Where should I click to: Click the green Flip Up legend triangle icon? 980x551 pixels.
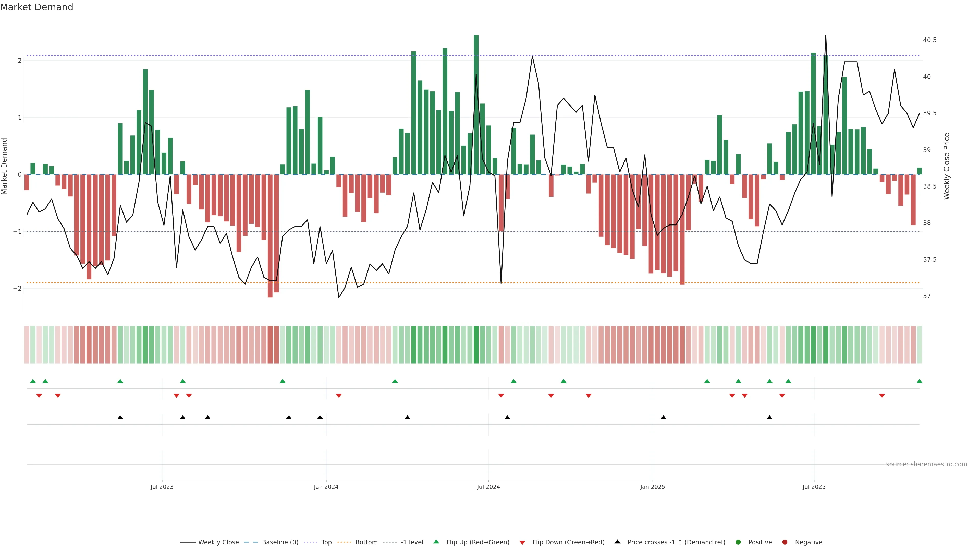click(436, 542)
